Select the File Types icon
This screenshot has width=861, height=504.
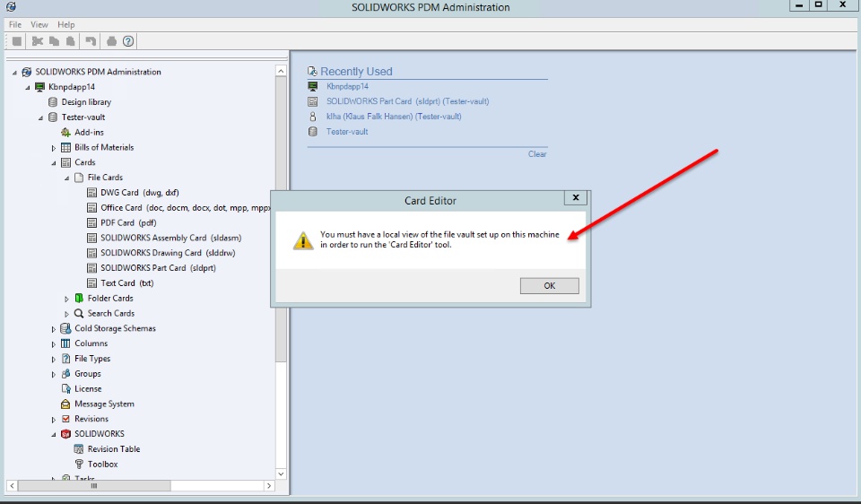[65, 359]
